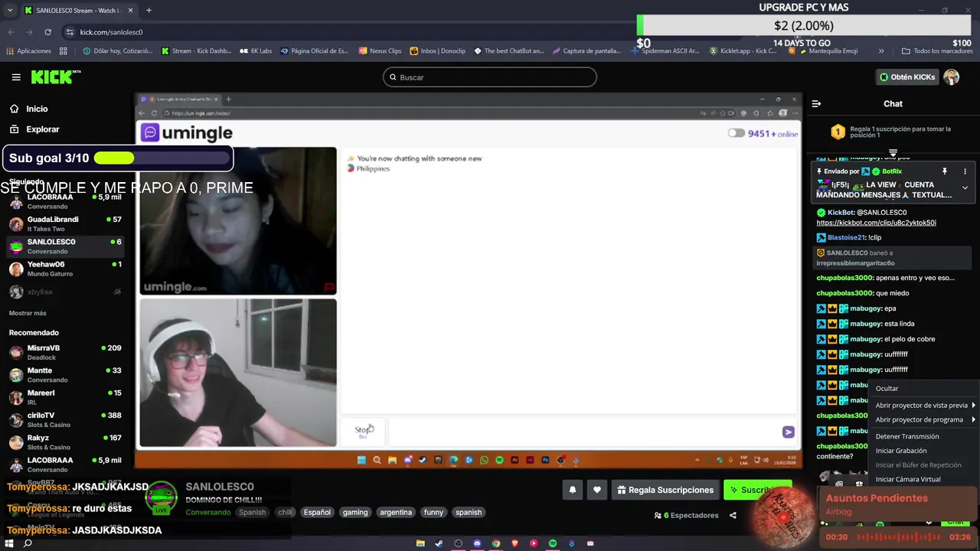Viewport: 980px width, 551px height.
Task: Click the position 1 gold badge
Action: tap(838, 132)
